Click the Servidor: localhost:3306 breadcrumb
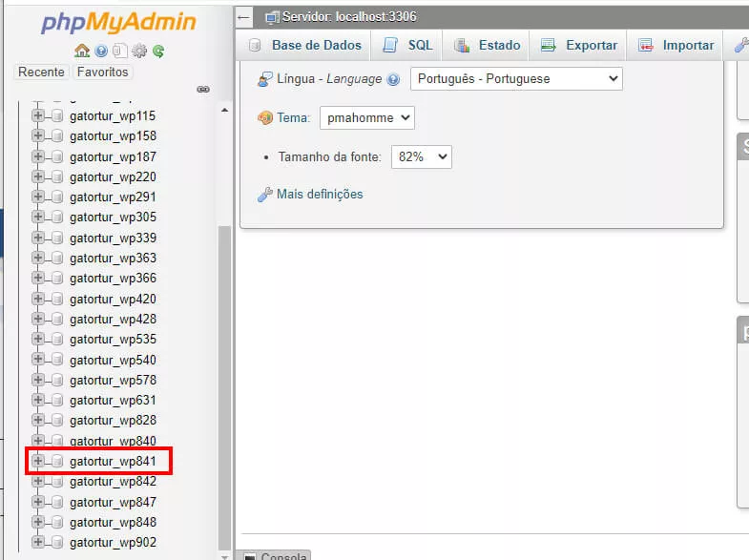Viewport: 749px width, 560px height. [349, 17]
